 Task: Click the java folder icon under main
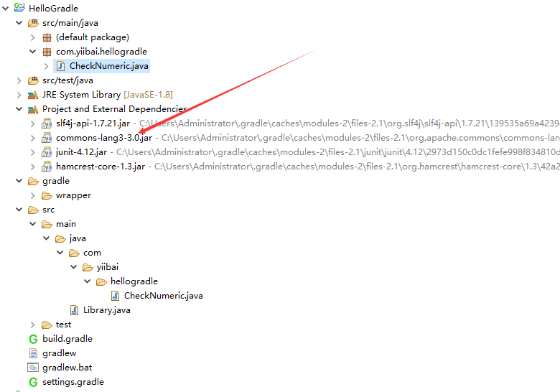tap(60, 238)
